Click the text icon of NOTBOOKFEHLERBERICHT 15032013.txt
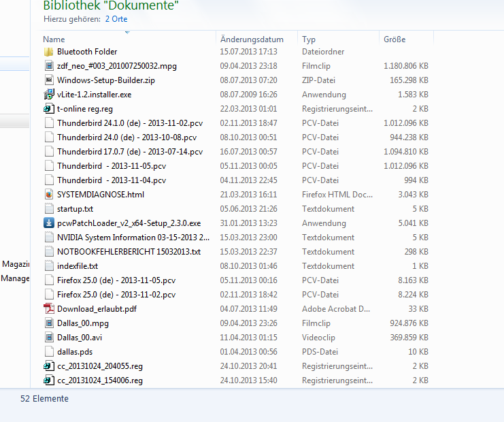 (x=49, y=252)
